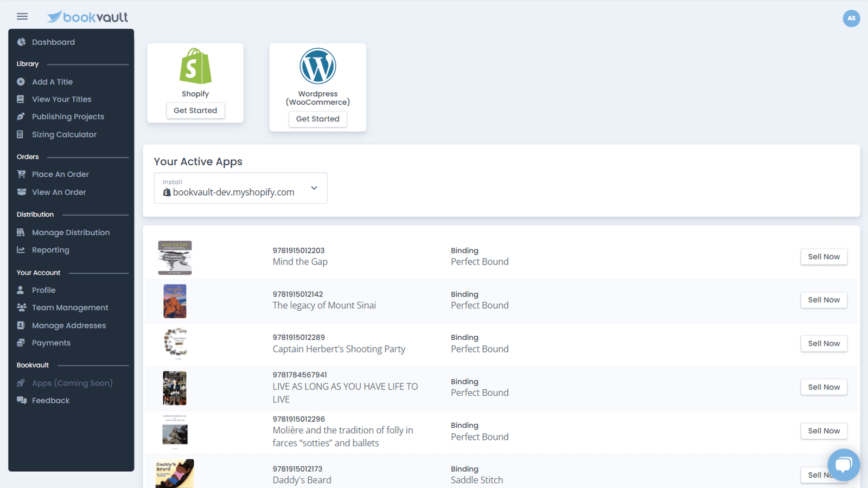
Task: Click the Feedback speech bubble icon
Action: pos(22,400)
